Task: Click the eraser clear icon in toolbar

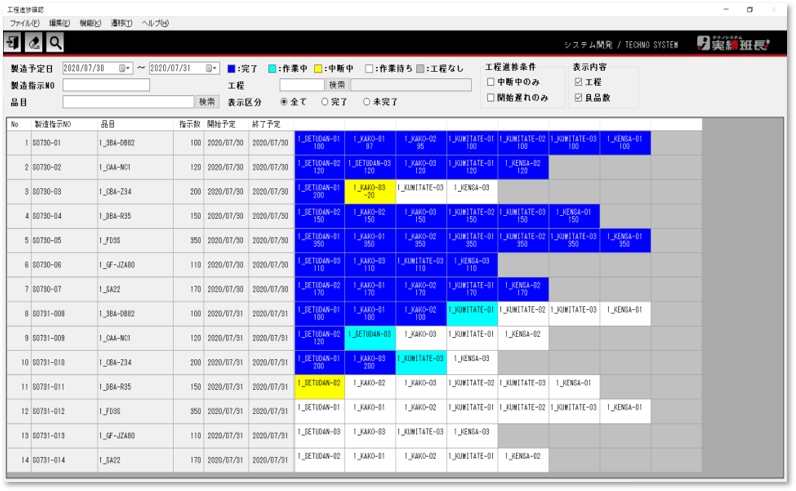Action: click(x=34, y=42)
